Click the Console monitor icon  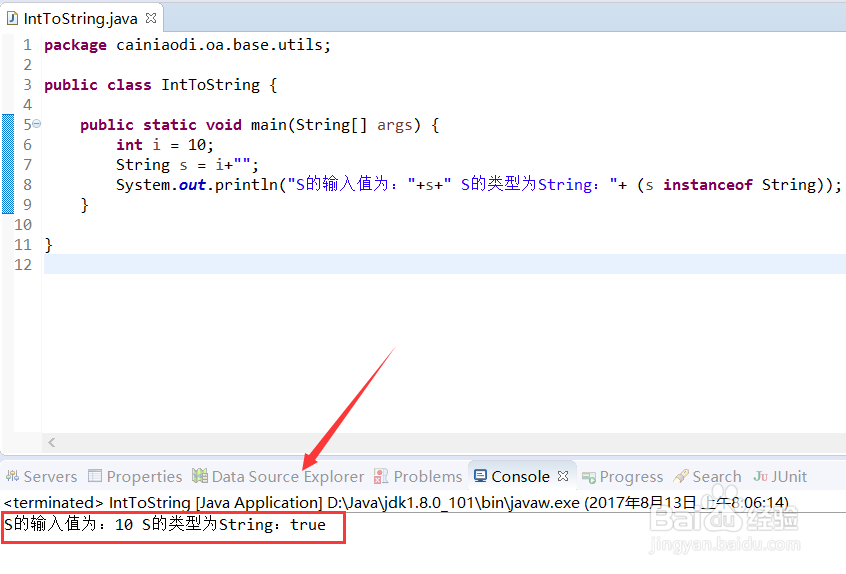coord(480,476)
